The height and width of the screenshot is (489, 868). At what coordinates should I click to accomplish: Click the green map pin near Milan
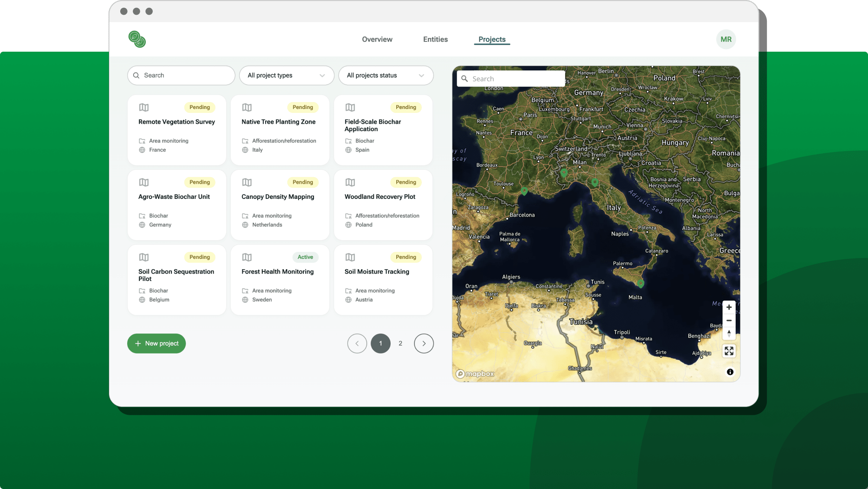pyautogui.click(x=564, y=172)
